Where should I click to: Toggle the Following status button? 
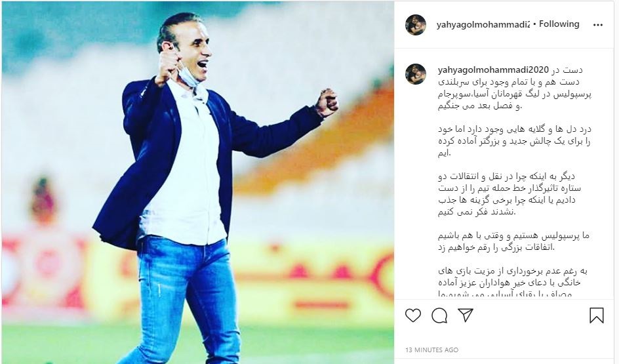(x=559, y=24)
